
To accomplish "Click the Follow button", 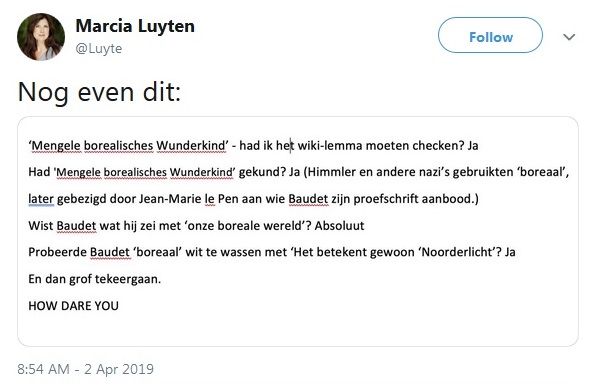I will pos(490,37).
